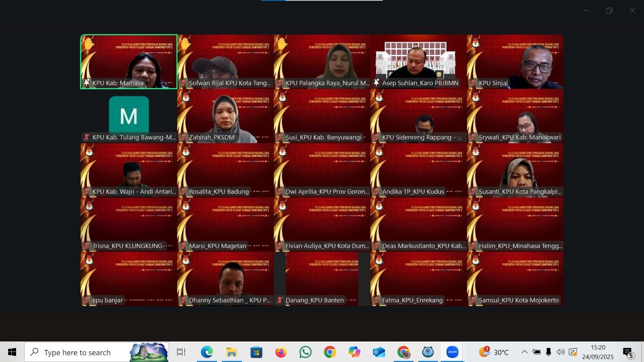Open File Explorer folder icon

(231, 352)
